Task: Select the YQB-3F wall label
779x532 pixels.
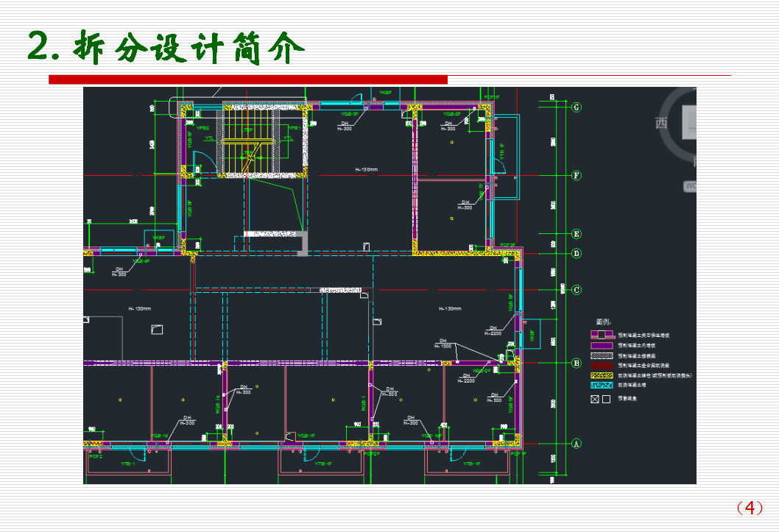Action: coord(350,113)
